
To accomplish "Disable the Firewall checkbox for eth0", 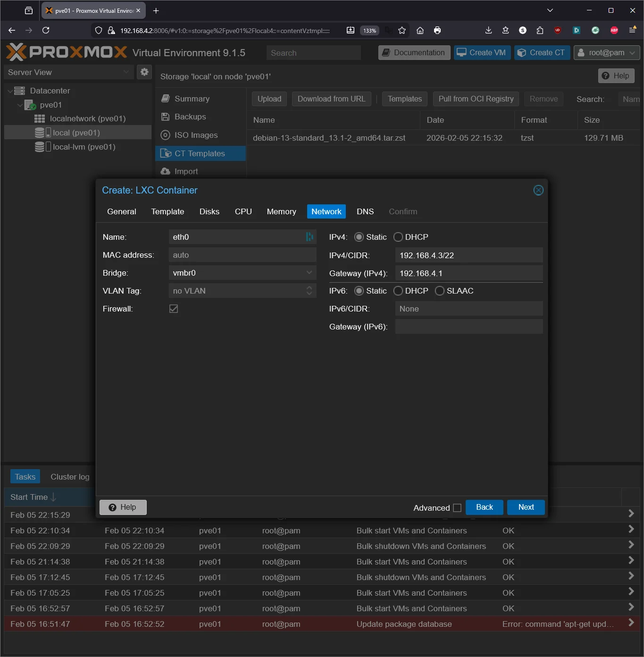I will click(173, 308).
